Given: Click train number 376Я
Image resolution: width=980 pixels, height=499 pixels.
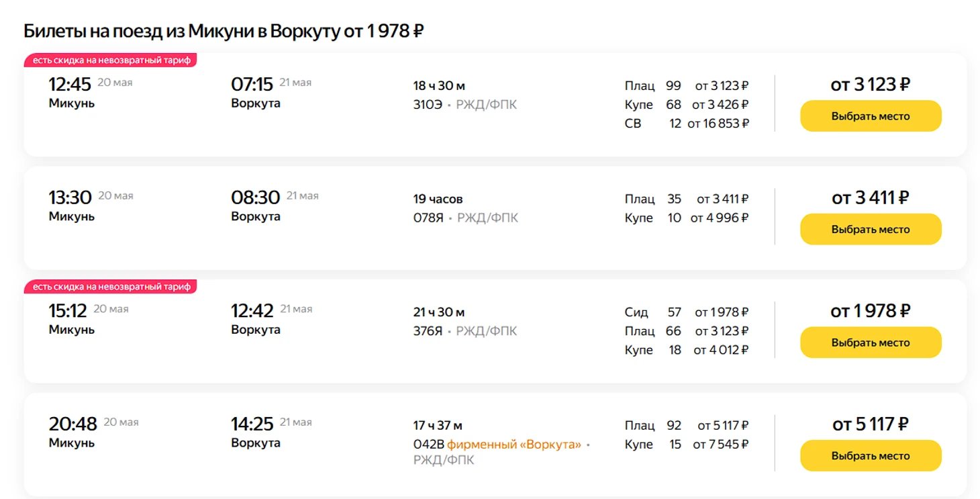Looking at the screenshot, I should click(428, 331).
